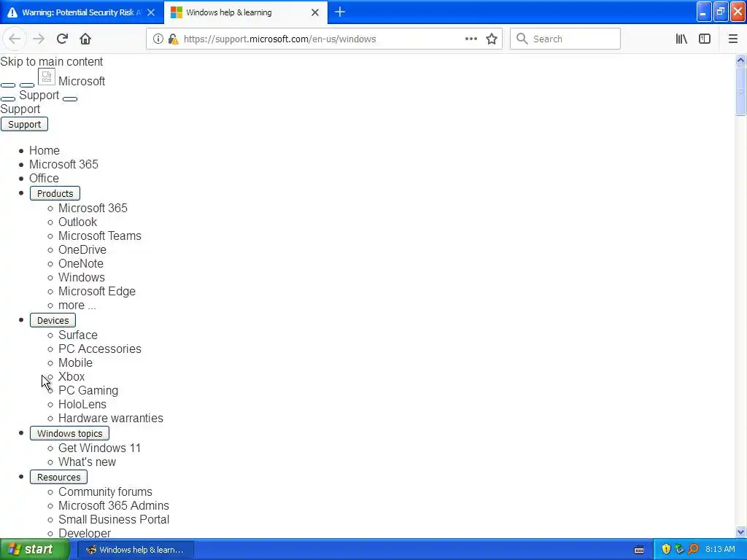
Task: Bookmark this page with star icon
Action: pyautogui.click(x=492, y=39)
